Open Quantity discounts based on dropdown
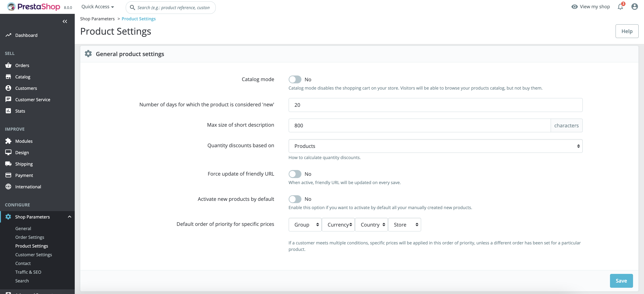This screenshot has width=644, height=294. (x=435, y=146)
